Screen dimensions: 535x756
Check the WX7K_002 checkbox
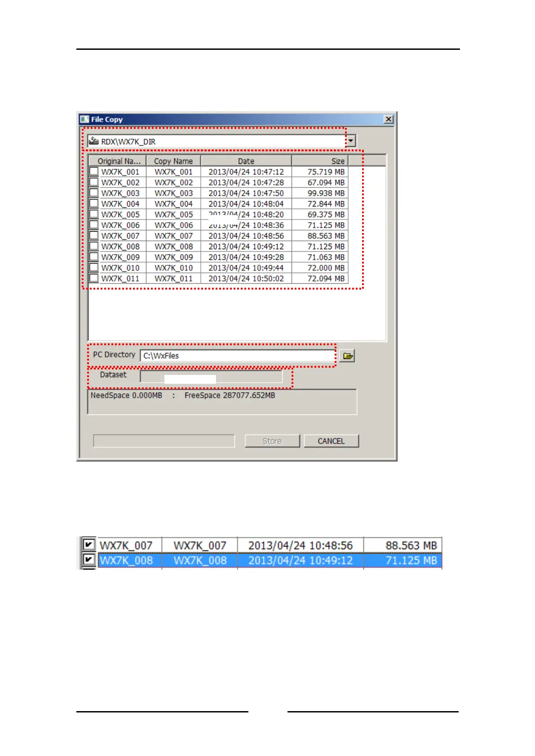pyautogui.click(x=93, y=182)
